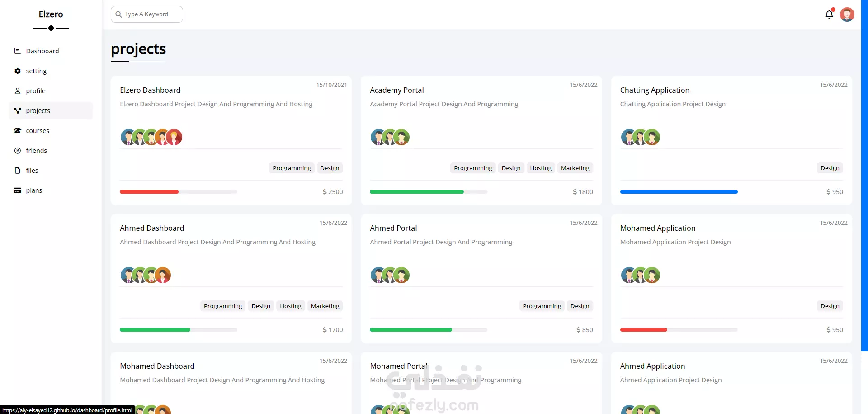Click the plans credit card icon
The image size is (868, 414).
[x=18, y=190]
